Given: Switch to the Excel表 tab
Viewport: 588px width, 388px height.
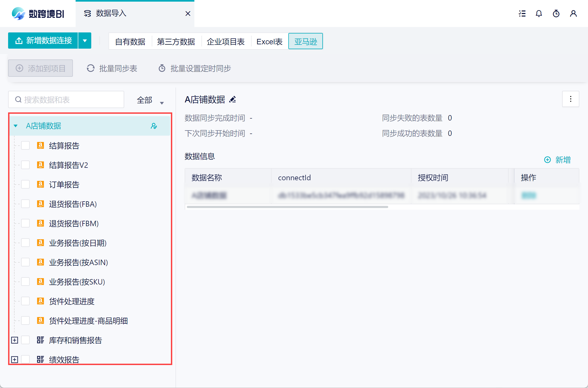Looking at the screenshot, I should [269, 42].
